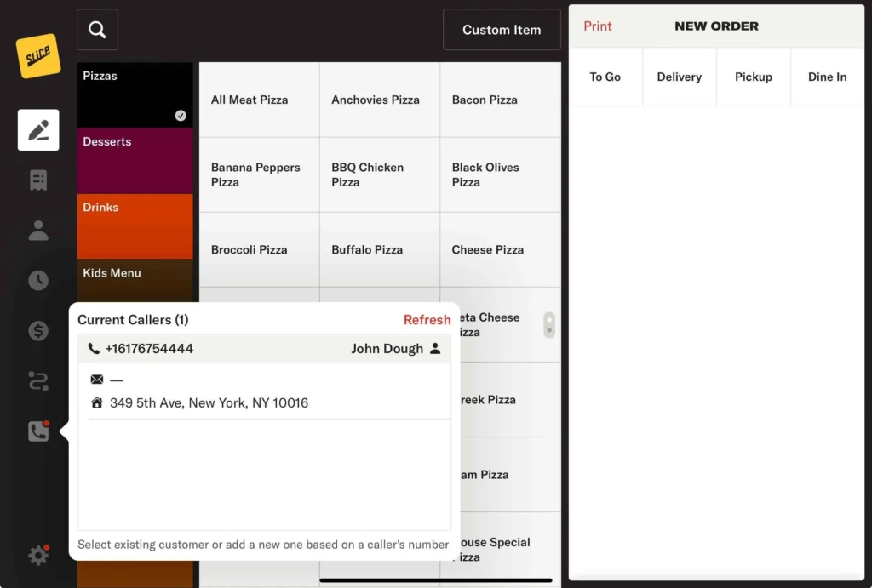Switch to Drinks category
The height and width of the screenshot is (588, 872).
pyautogui.click(x=135, y=225)
